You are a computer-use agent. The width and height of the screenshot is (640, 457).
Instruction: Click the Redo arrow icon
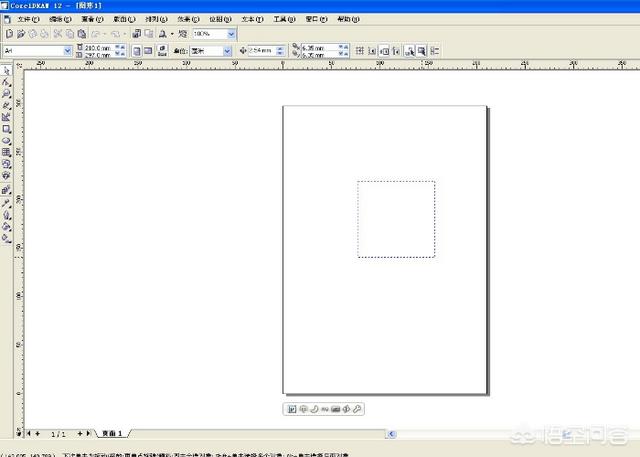point(116,34)
